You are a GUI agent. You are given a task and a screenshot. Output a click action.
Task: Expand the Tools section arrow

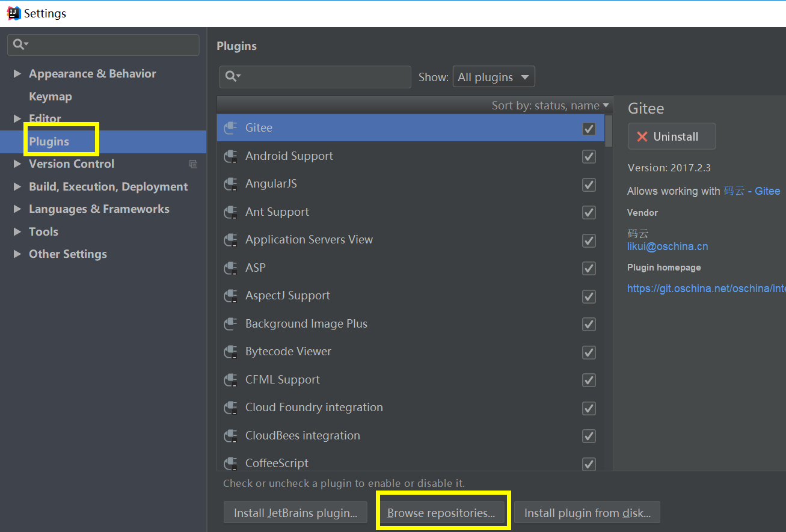click(17, 232)
